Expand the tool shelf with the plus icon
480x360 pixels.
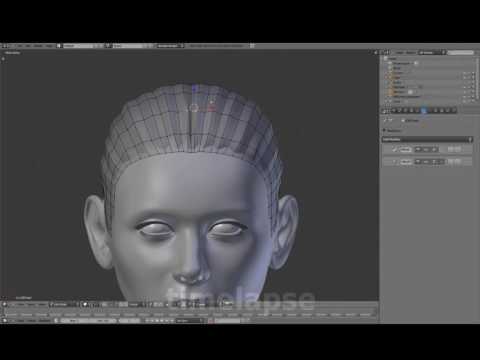[x=3, y=59]
